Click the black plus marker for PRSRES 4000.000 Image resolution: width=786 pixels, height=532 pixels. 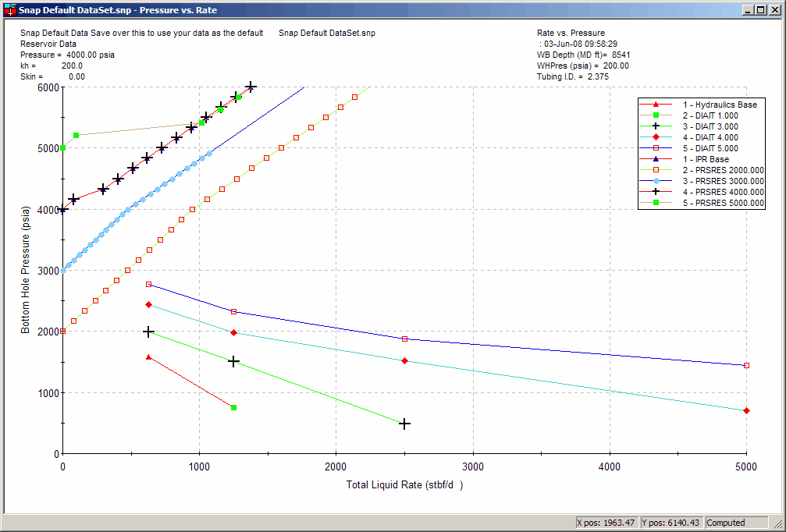[x=656, y=192]
